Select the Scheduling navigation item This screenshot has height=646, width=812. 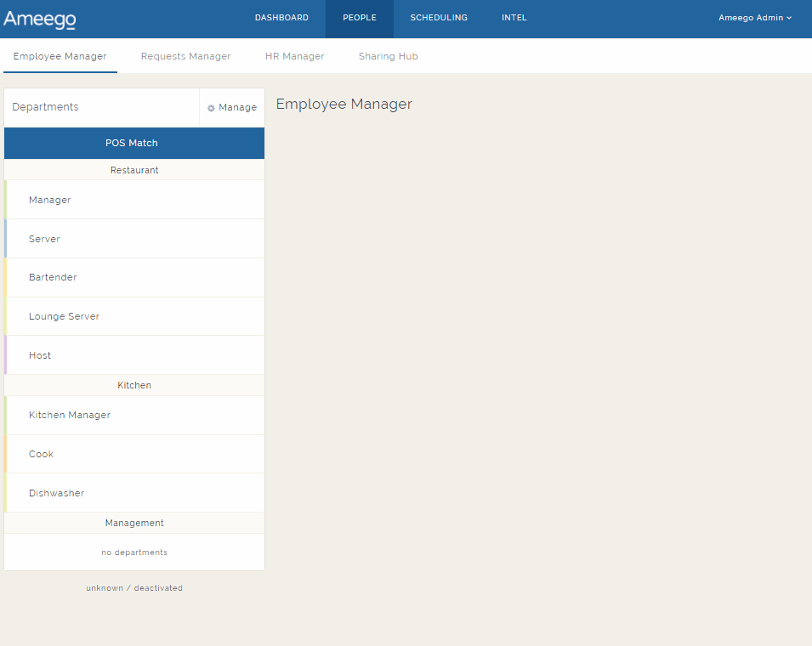[438, 17]
